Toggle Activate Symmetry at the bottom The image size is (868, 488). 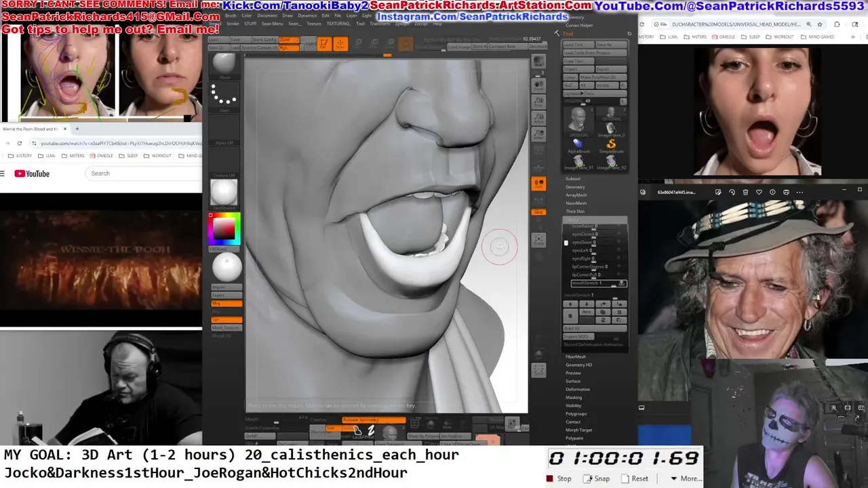[374, 420]
